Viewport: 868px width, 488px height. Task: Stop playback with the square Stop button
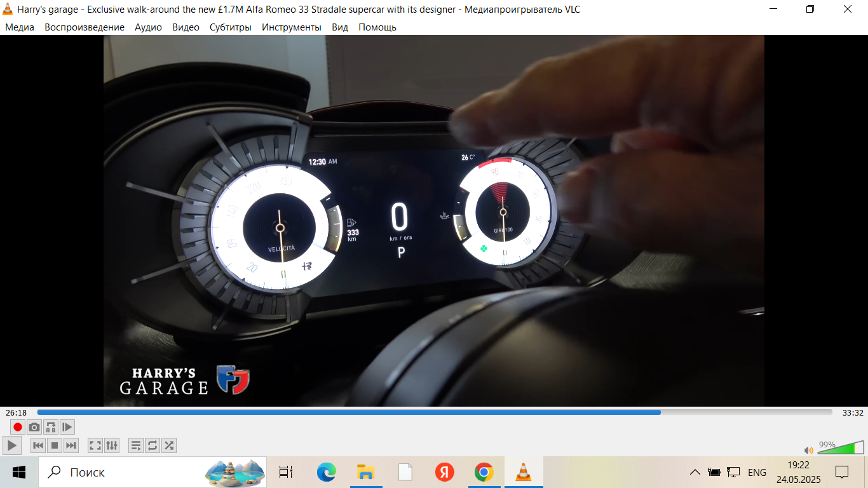(x=55, y=445)
